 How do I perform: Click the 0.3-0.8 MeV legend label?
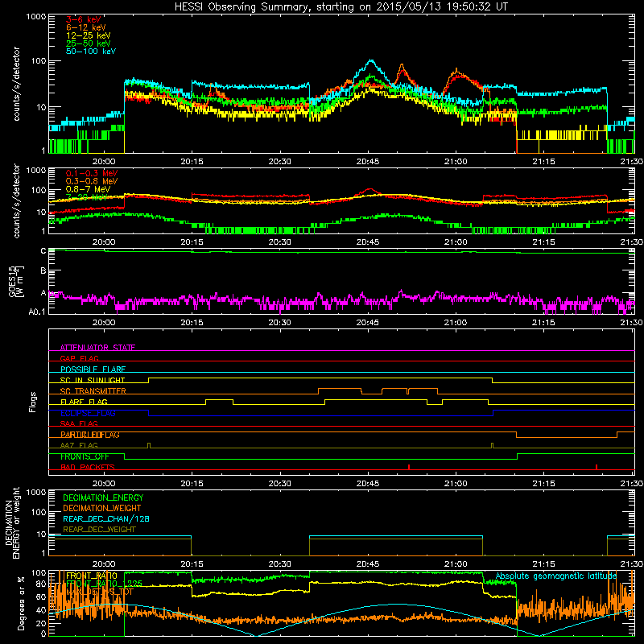pyautogui.click(x=92, y=181)
